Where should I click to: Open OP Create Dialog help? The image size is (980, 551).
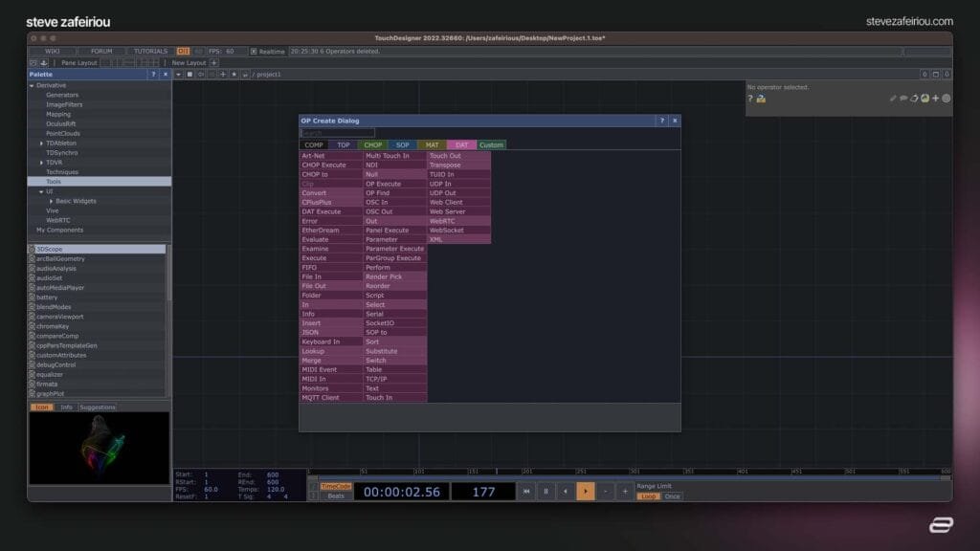coord(662,121)
